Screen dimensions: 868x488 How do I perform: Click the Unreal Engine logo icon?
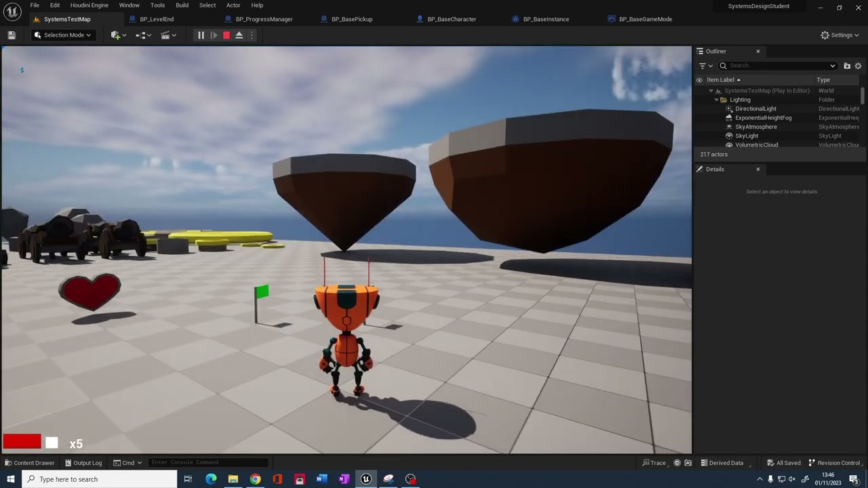coord(12,12)
